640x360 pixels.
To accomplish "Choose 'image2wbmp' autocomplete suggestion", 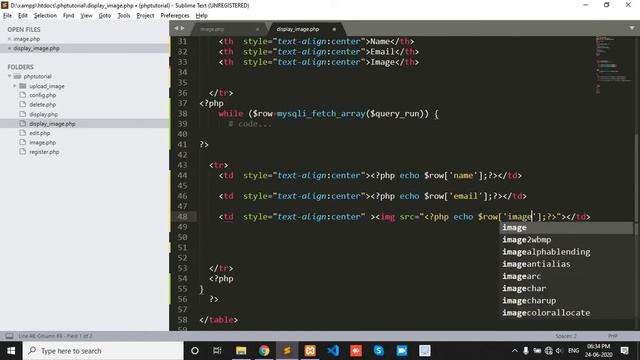I will click(567, 240).
